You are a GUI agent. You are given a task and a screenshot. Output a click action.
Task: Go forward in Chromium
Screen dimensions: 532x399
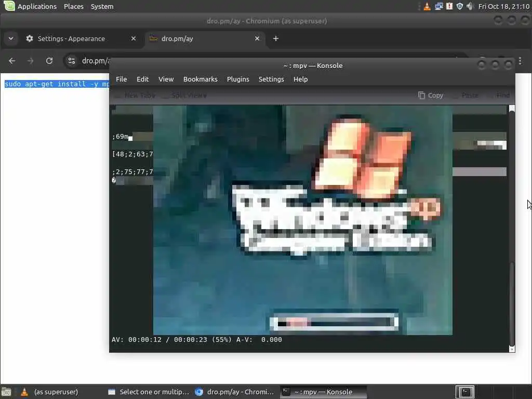click(x=31, y=61)
